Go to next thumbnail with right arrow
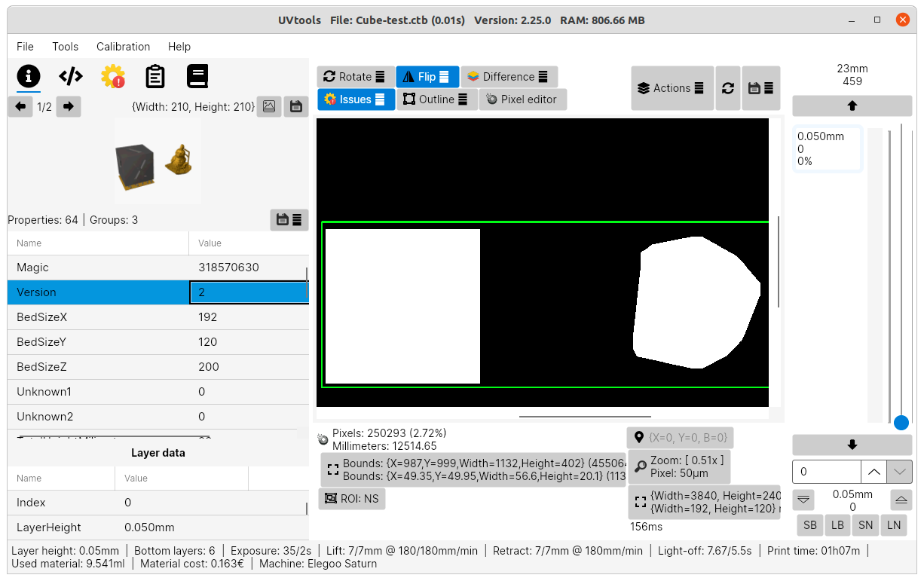 [x=68, y=107]
